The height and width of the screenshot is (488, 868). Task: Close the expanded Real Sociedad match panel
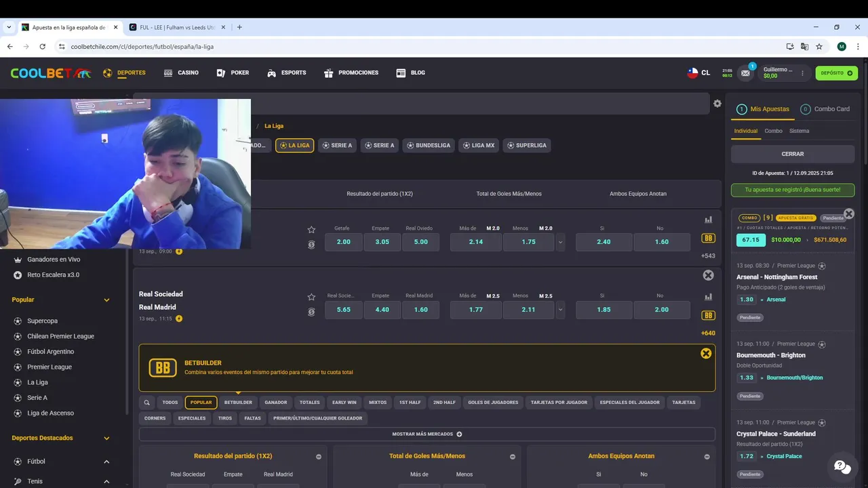[x=709, y=275]
